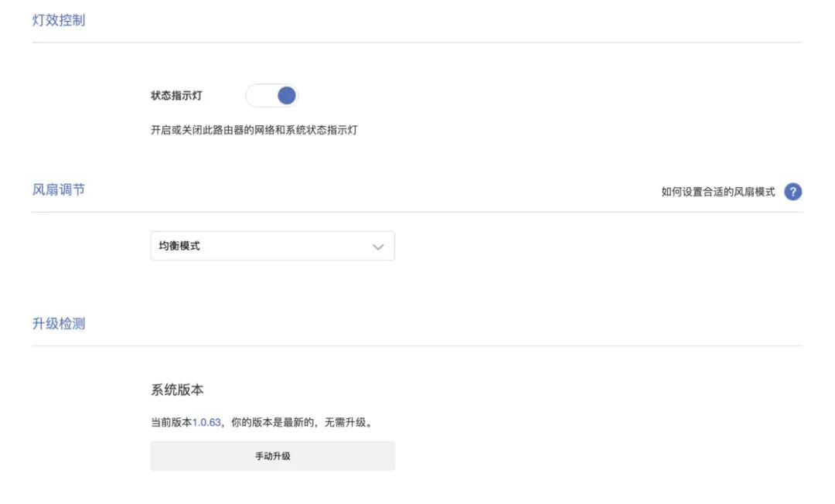Viewport: 835px width, 504px height.
Task: Click the chevron arrow in fan dropdown
Action: point(378,247)
